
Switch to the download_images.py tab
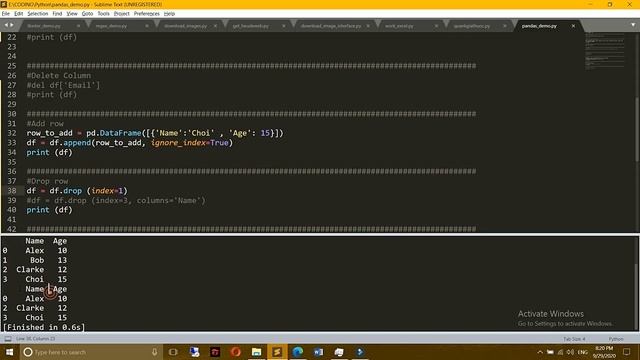pyautogui.click(x=185, y=26)
